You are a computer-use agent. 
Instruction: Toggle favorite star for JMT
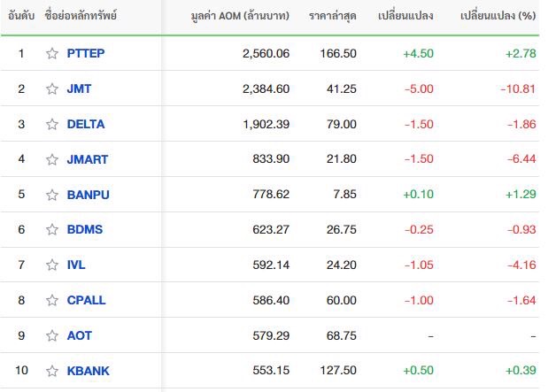(x=52, y=88)
